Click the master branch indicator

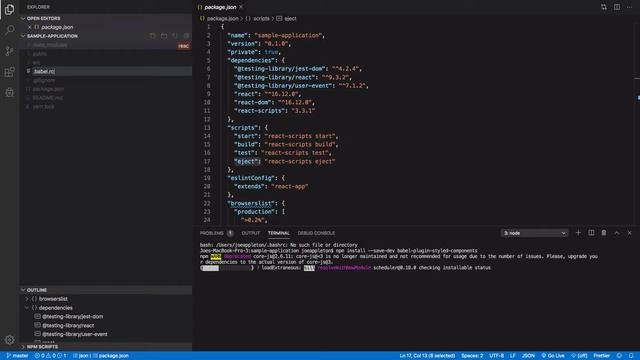(17, 356)
